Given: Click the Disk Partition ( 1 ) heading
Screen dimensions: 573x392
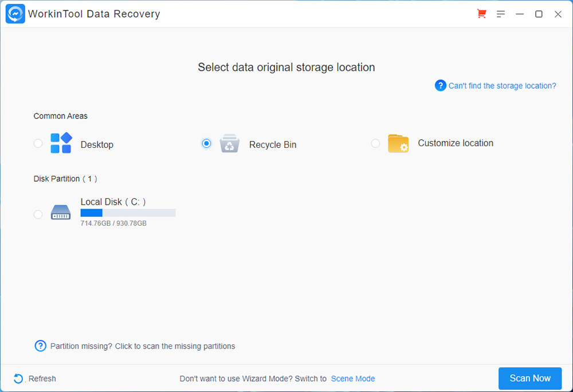Looking at the screenshot, I should (65, 179).
